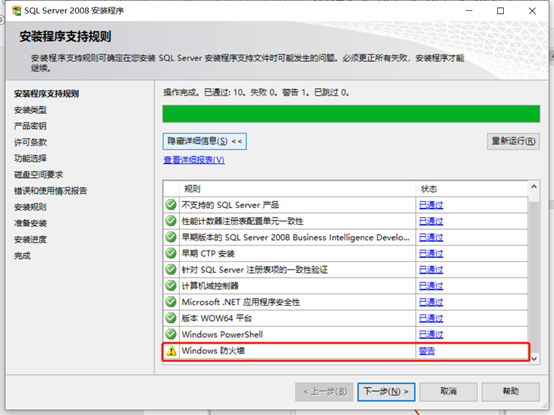This screenshot has height=415, width=554.
Task: Select 安装规则 step in sidebar
Action: (x=30, y=207)
